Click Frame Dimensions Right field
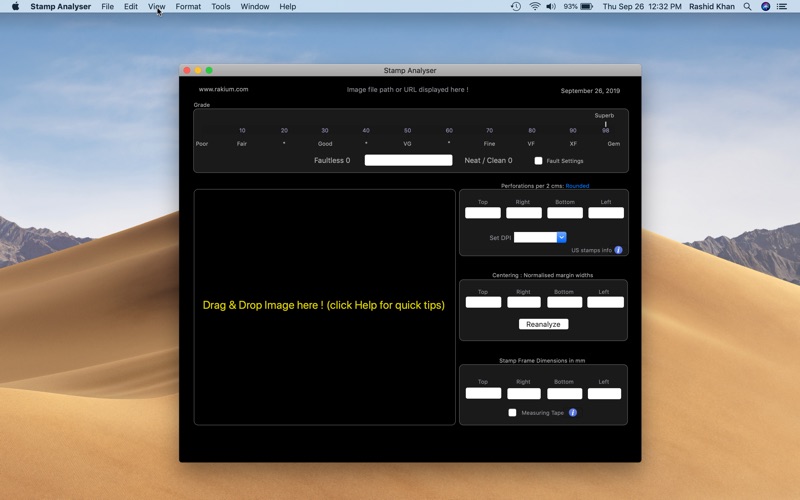Viewport: 800px width, 500px height. tap(523, 393)
